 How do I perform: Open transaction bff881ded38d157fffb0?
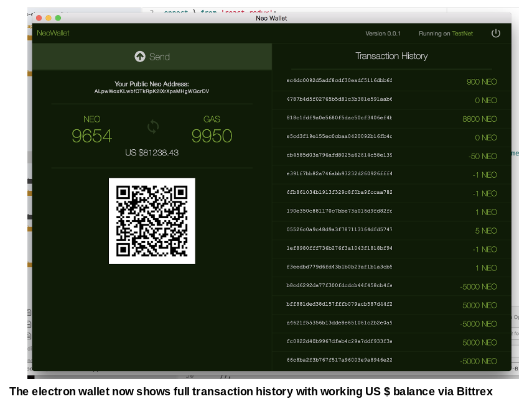pyautogui.click(x=339, y=304)
